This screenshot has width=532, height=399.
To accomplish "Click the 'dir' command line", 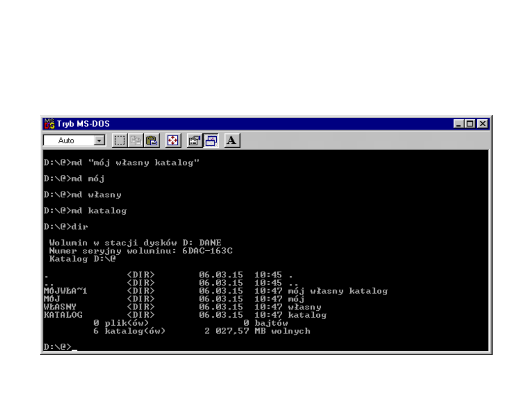I will 66,227.
